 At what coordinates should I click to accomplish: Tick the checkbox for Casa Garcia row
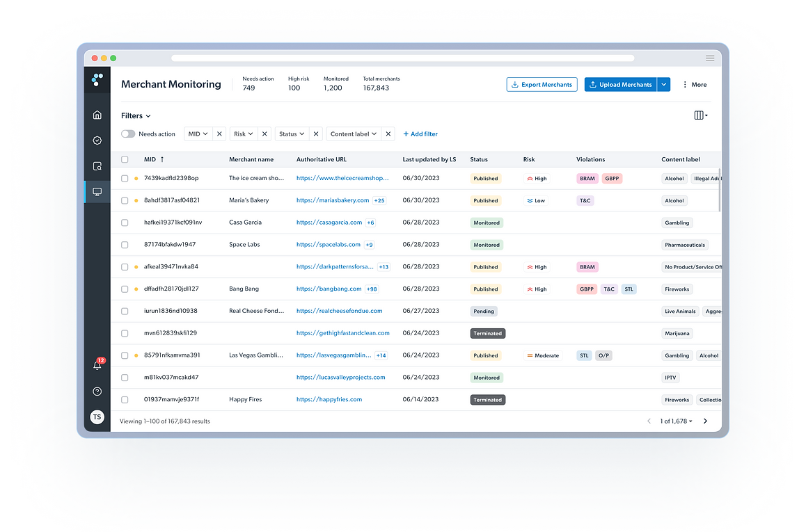click(x=125, y=223)
